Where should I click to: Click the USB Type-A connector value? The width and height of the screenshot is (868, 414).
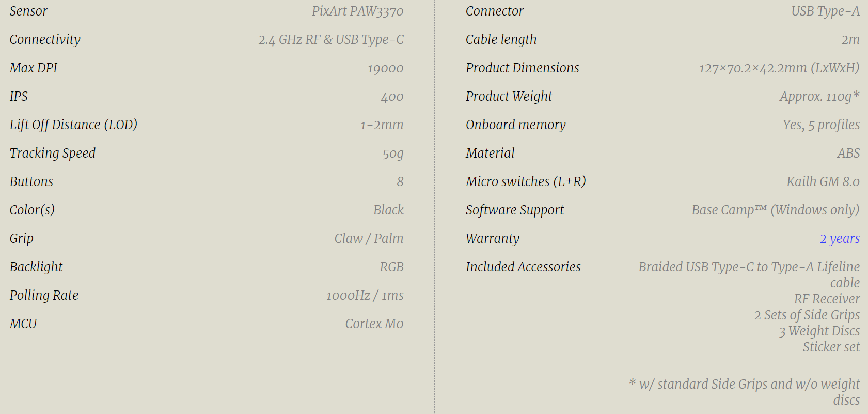pyautogui.click(x=825, y=11)
